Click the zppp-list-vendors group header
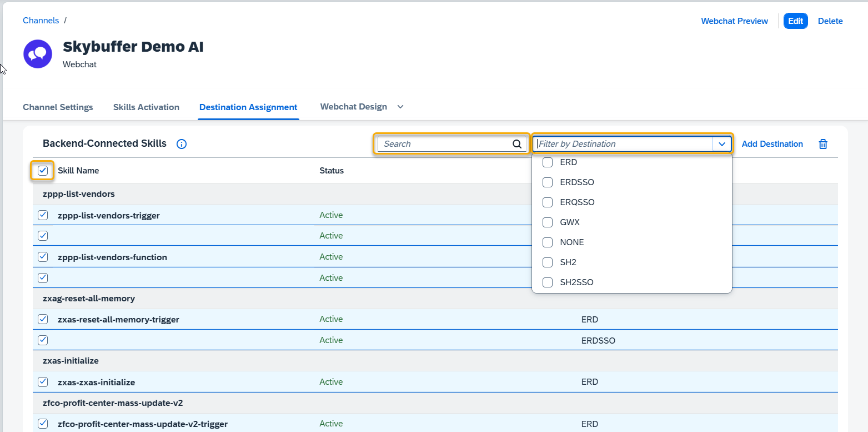This screenshot has height=432, width=868. click(435, 194)
